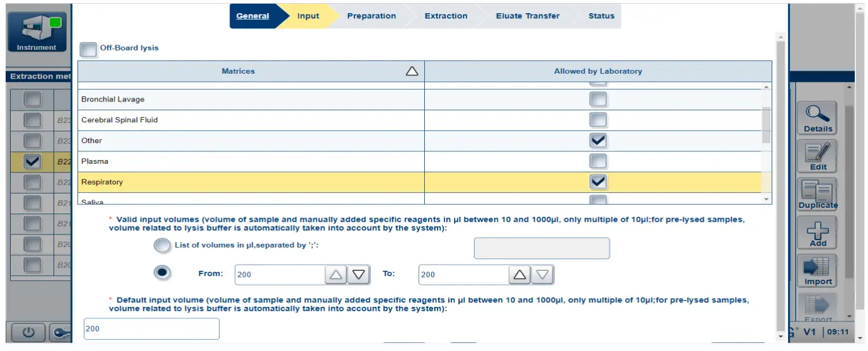
Task: Uncheck the Other matrix allowed box
Action: tap(598, 141)
